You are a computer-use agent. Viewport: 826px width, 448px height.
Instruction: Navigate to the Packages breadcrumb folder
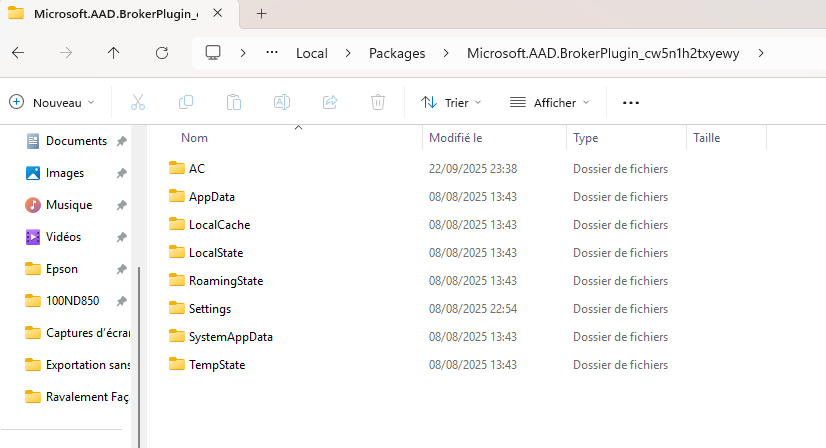point(397,53)
